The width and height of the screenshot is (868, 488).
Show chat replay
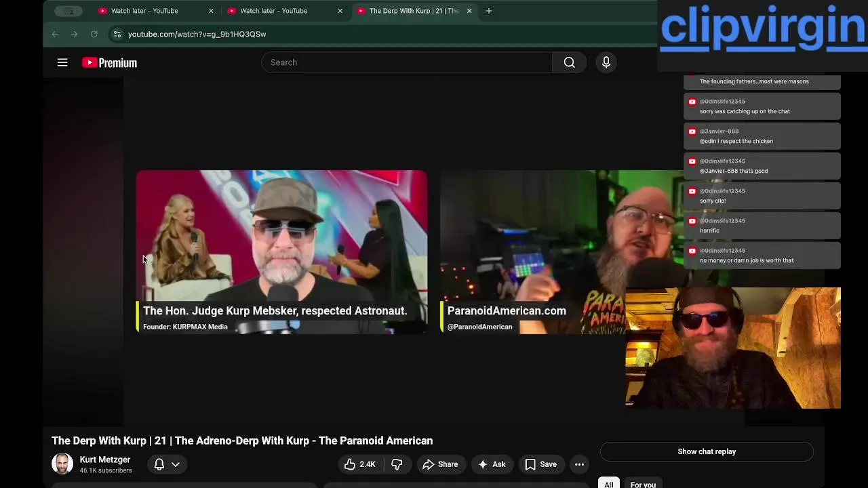[707, 451]
